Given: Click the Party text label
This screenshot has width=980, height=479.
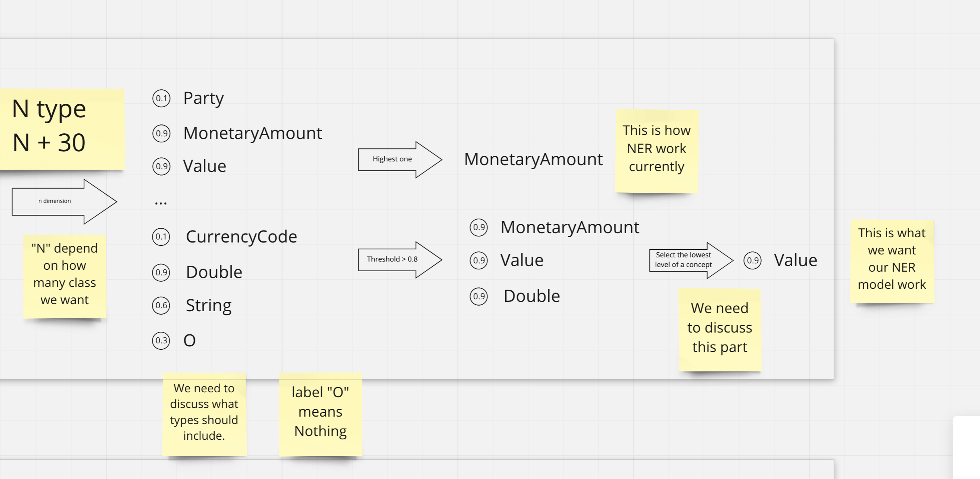Looking at the screenshot, I should pos(203,98).
